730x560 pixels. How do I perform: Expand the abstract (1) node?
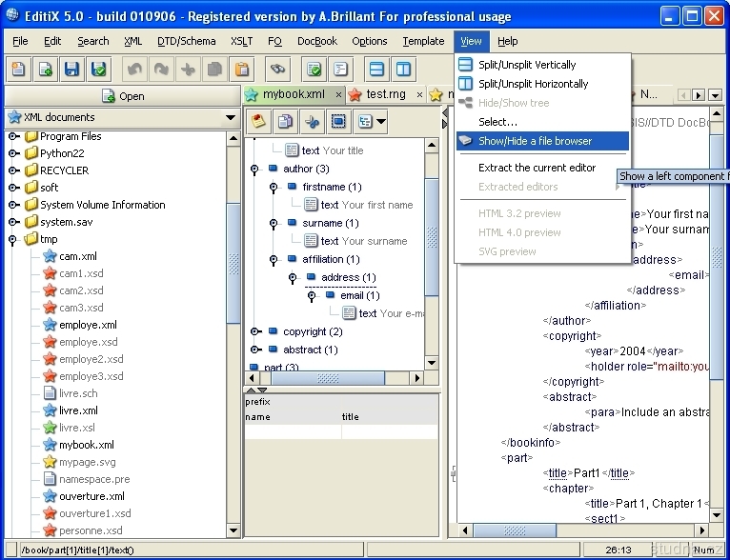255,350
